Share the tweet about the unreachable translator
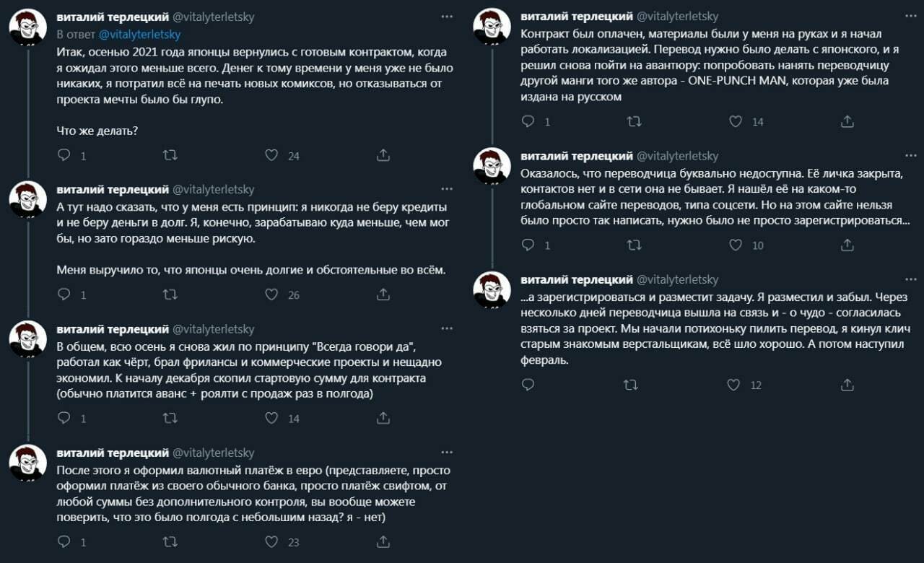Image resolution: width=924 pixels, height=563 pixels. [x=847, y=245]
